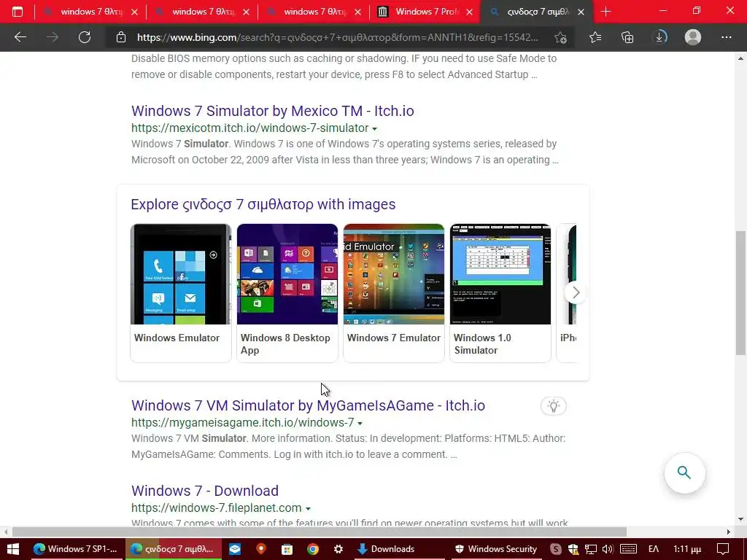This screenshot has width=747, height=560.
Task: Open Settings gear in taskbar
Action: coord(338,549)
